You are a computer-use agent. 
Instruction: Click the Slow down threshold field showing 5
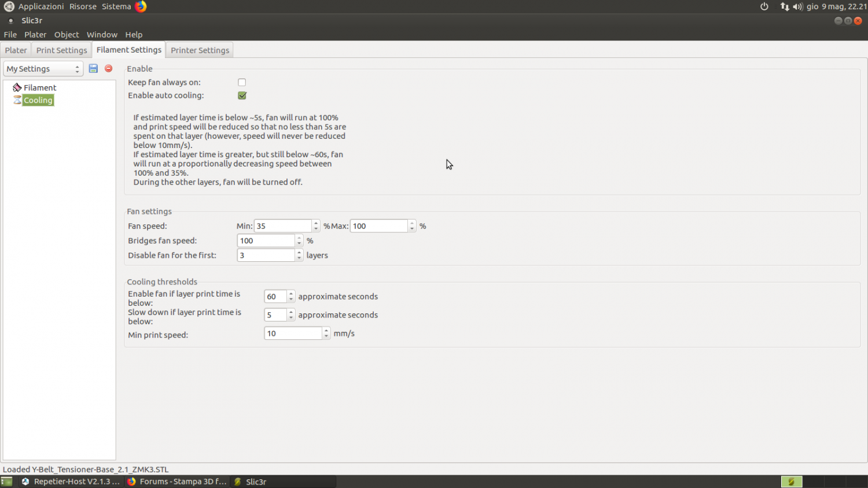coord(276,315)
